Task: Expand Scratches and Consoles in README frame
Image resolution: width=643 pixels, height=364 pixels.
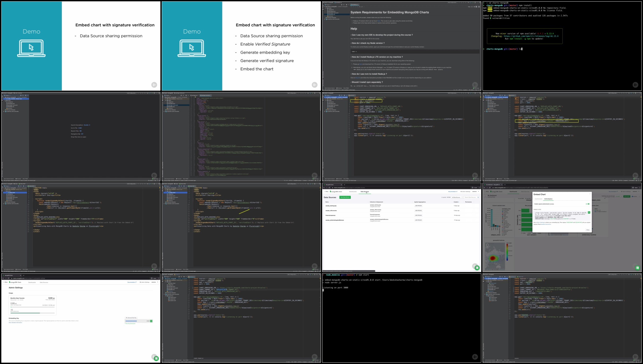Action: 325,19
